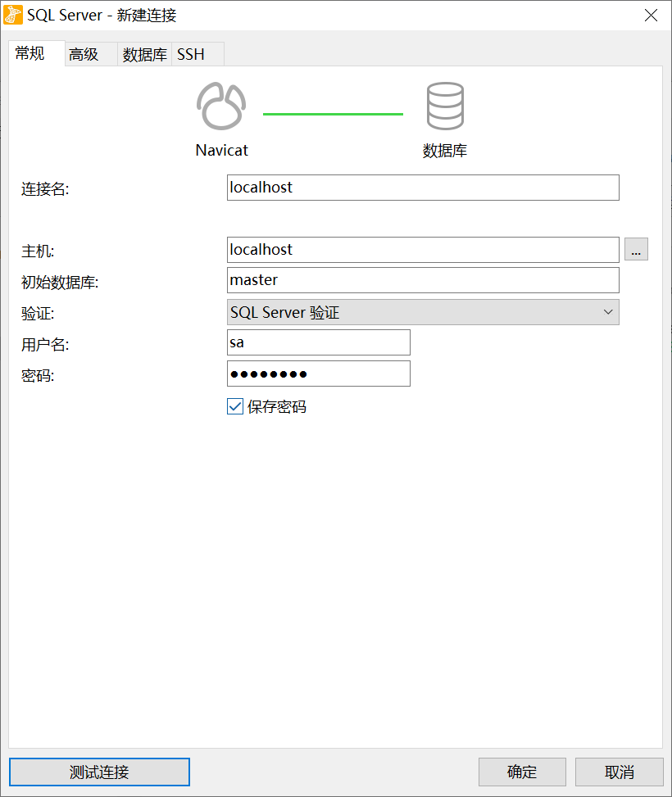
Task: Click the host browse ellipsis button
Action: click(x=636, y=249)
